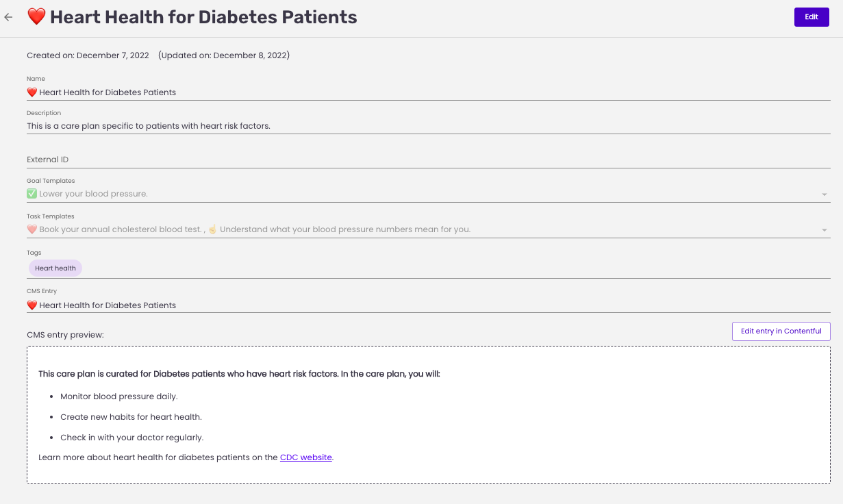Screen dimensions: 843x504
Task: Click the heart icon in Task Templates
Action: coord(32,229)
